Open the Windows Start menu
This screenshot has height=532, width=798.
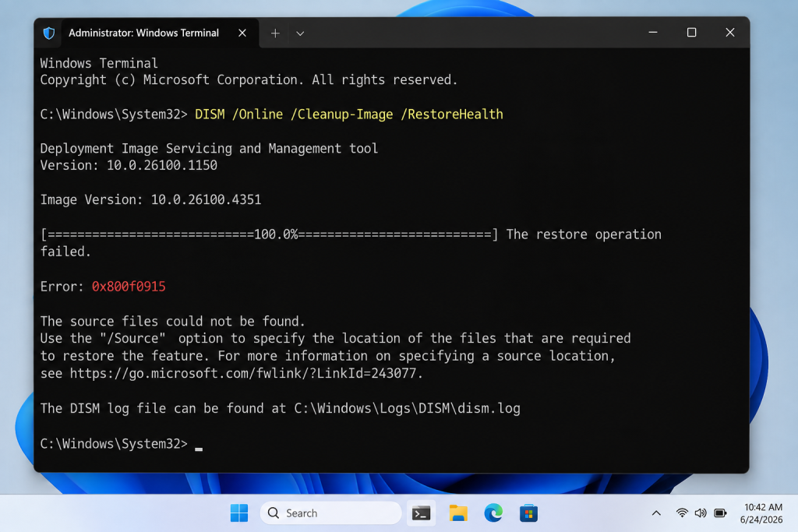[239, 513]
